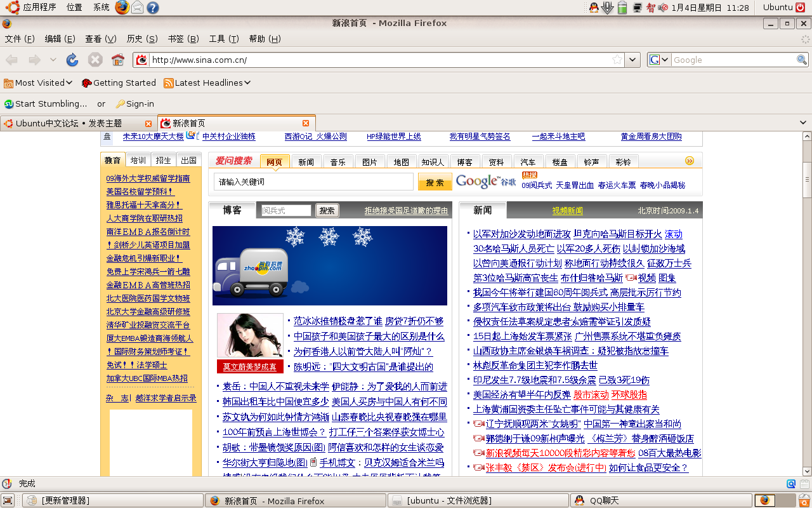Click the yellow 搜索 button next to Google
812x508 pixels.
click(x=435, y=182)
